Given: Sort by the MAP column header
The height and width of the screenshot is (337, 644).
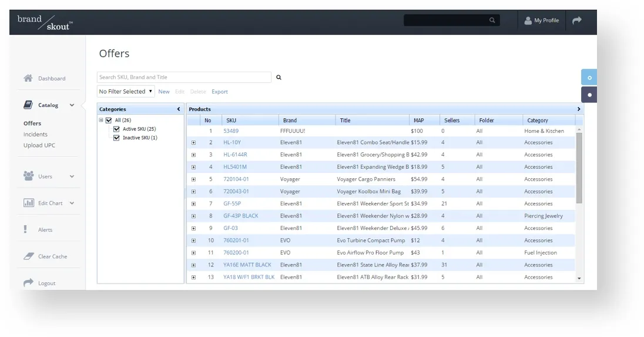Looking at the screenshot, I should (424, 121).
